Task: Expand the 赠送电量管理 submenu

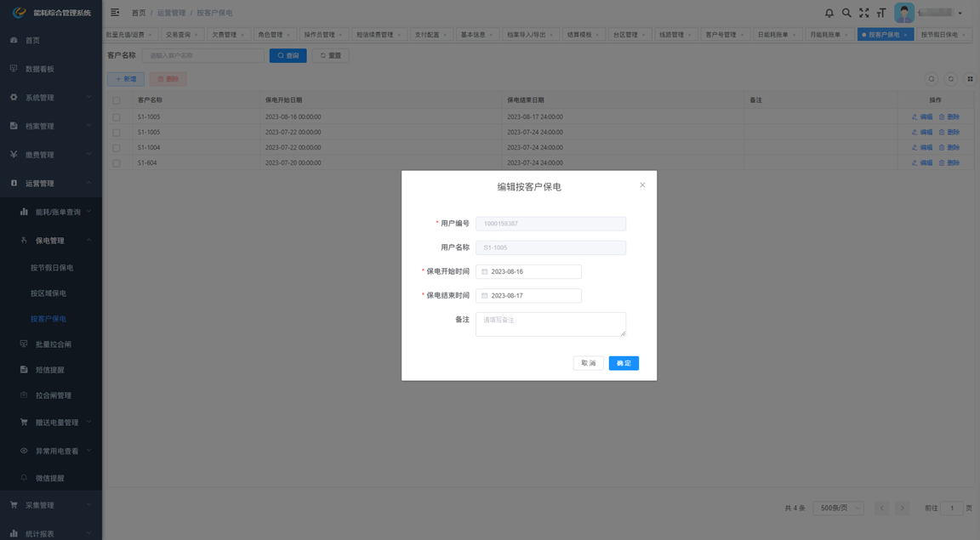Action: [57, 423]
